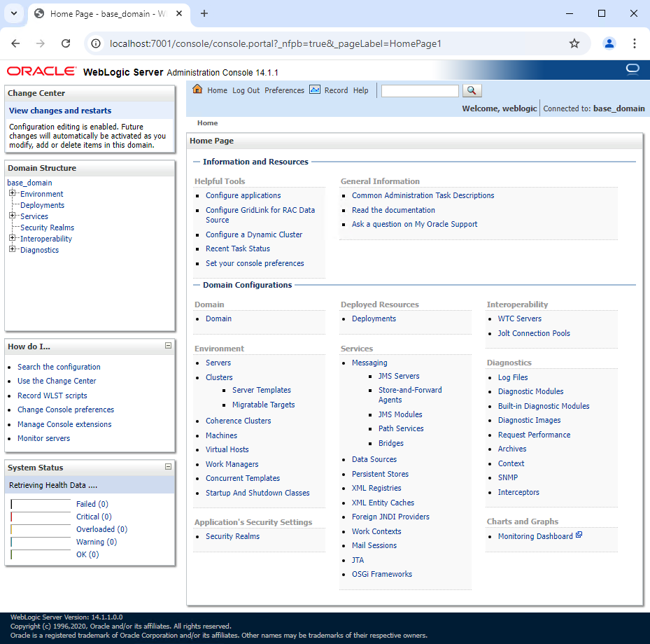The width and height of the screenshot is (650, 644).
Task: Click Record in toolbar
Action: coord(336,90)
